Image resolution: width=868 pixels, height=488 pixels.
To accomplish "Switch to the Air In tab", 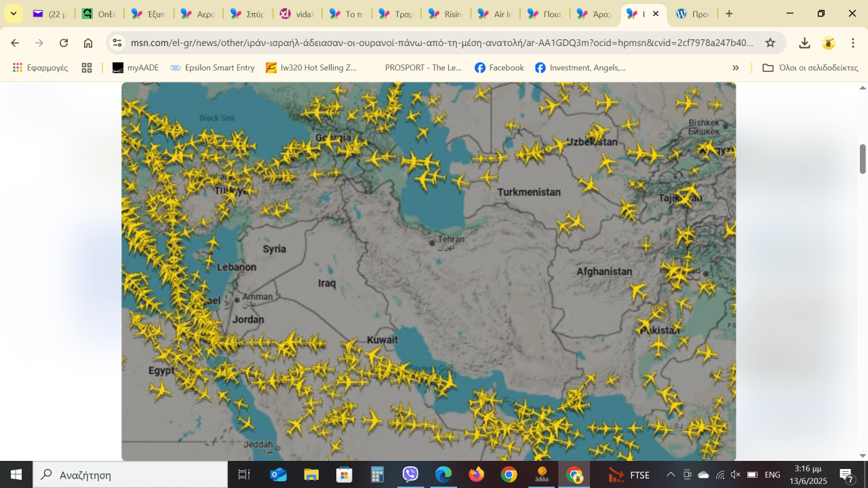I will click(x=495, y=14).
